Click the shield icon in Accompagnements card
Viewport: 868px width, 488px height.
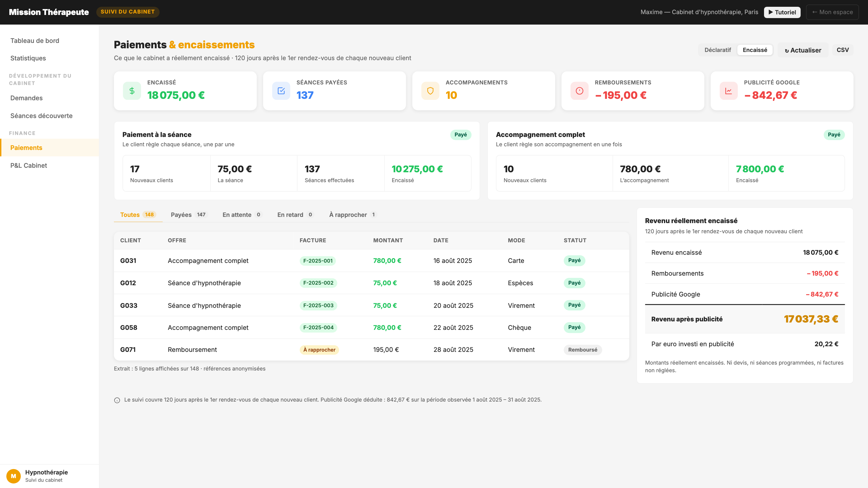(430, 91)
